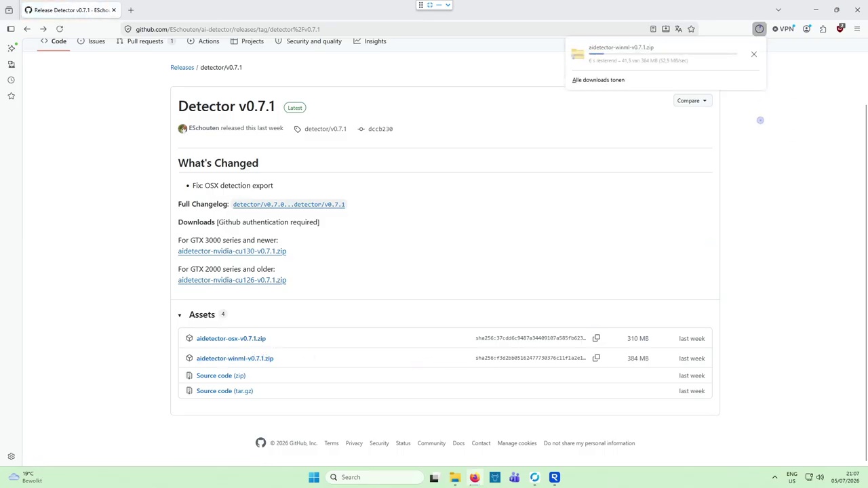The width and height of the screenshot is (868, 488).
Task: Go forward to the next page
Action: [x=43, y=29]
